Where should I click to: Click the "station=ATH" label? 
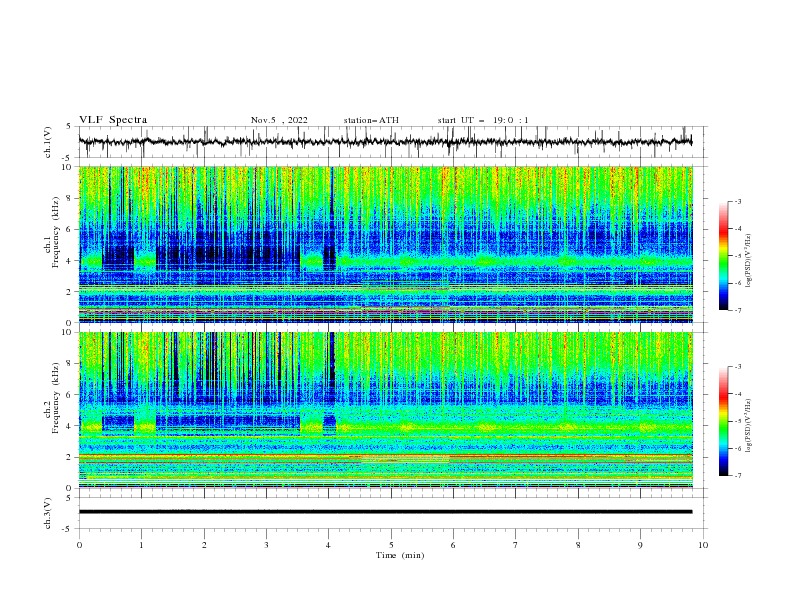tap(371, 120)
